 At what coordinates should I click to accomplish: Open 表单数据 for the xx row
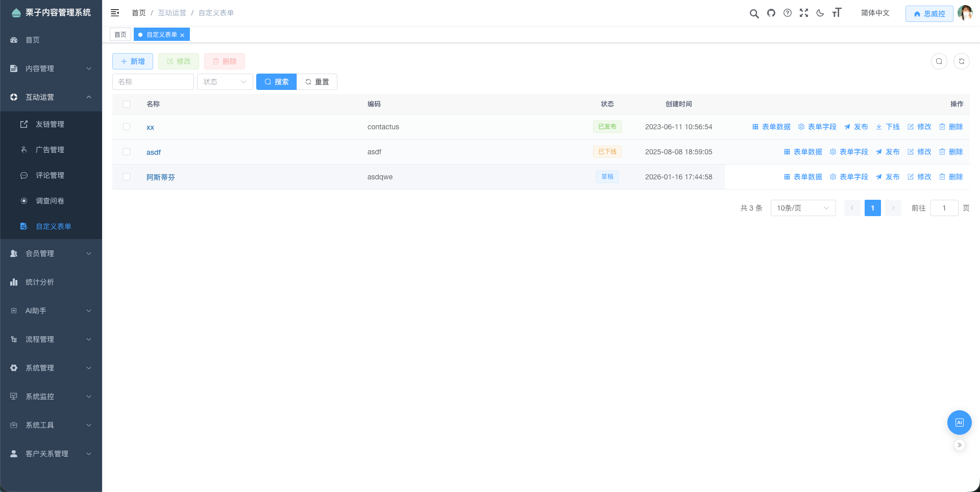point(771,127)
